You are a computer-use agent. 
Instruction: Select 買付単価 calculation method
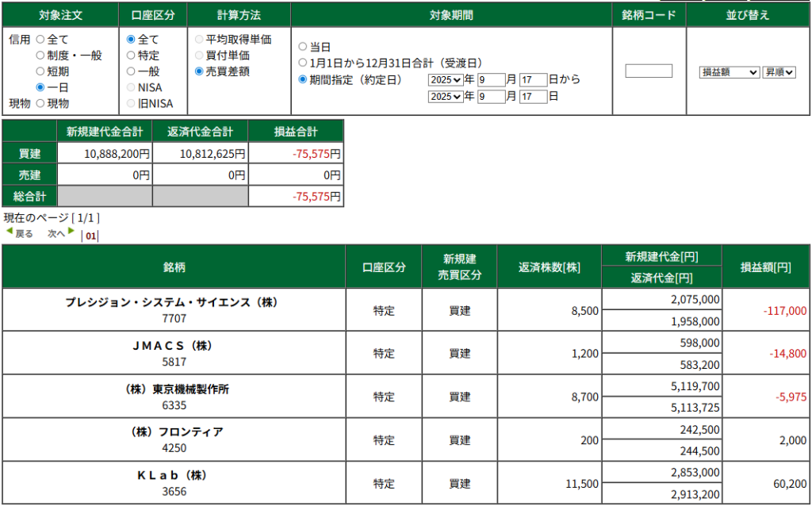[x=199, y=56]
